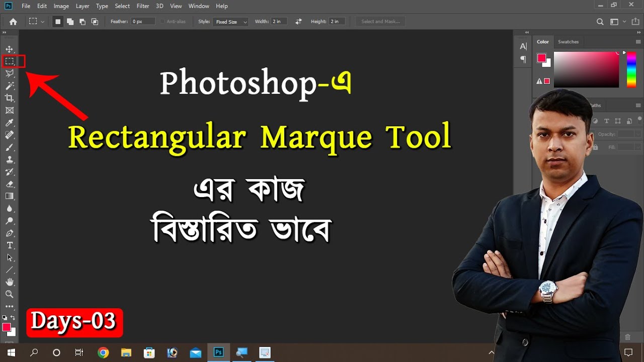The width and height of the screenshot is (644, 362).
Task: Open the Filter menu
Action: click(143, 6)
